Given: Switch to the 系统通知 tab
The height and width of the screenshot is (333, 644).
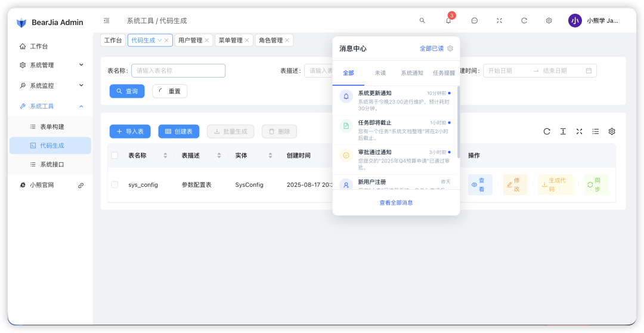Looking at the screenshot, I should click(411, 73).
